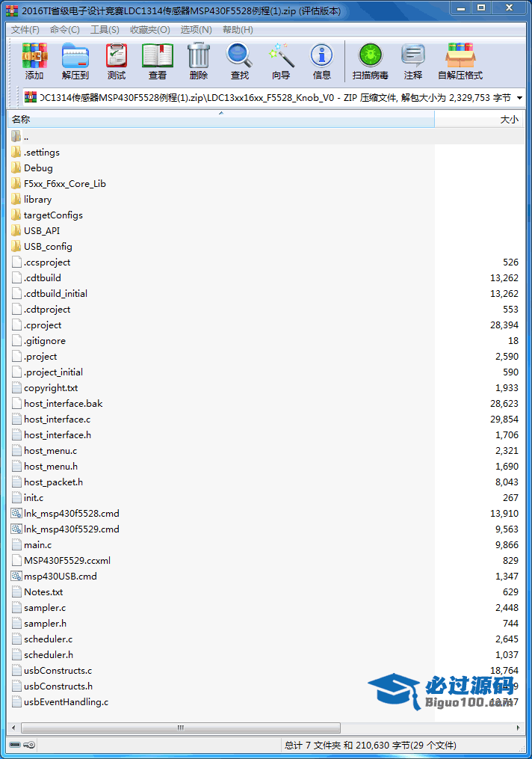Image resolution: width=532 pixels, height=759 pixels.
Task: Click the Delete (删除) trash icon
Action: (199, 55)
